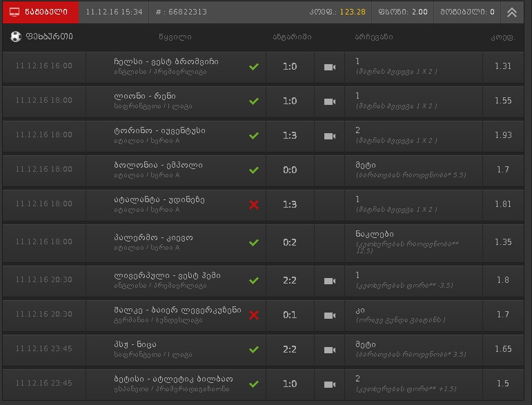This screenshot has height=405, width=532.
Task: Click the total coefficient 123.28
Action: click(352, 12)
